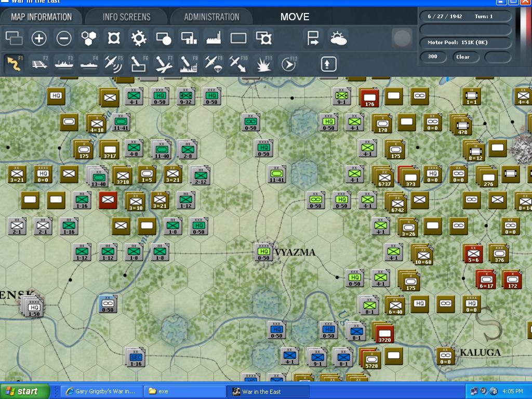Select the F9 air transport parachute icon
Screen dimensions: 532x399
[x=214, y=64]
